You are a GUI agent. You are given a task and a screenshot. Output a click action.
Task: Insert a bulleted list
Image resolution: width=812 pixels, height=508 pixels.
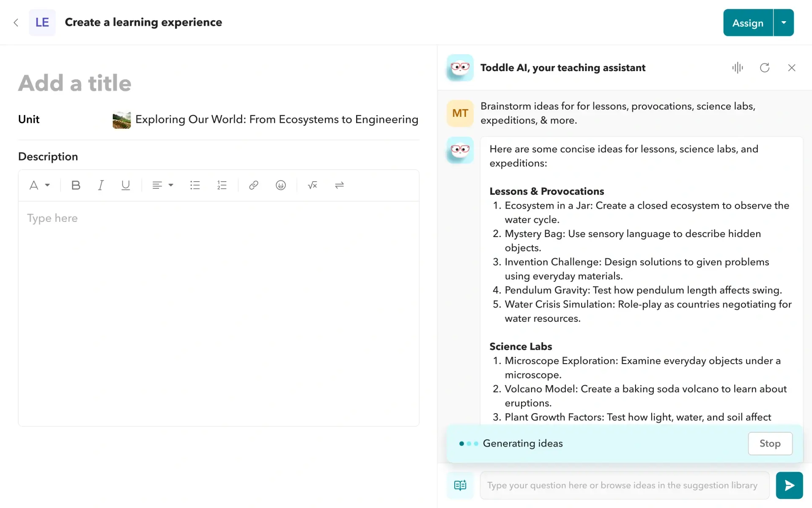[195, 185]
